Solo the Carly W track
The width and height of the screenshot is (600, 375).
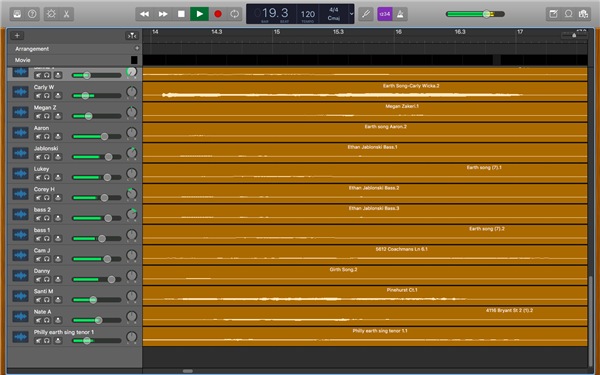point(47,96)
